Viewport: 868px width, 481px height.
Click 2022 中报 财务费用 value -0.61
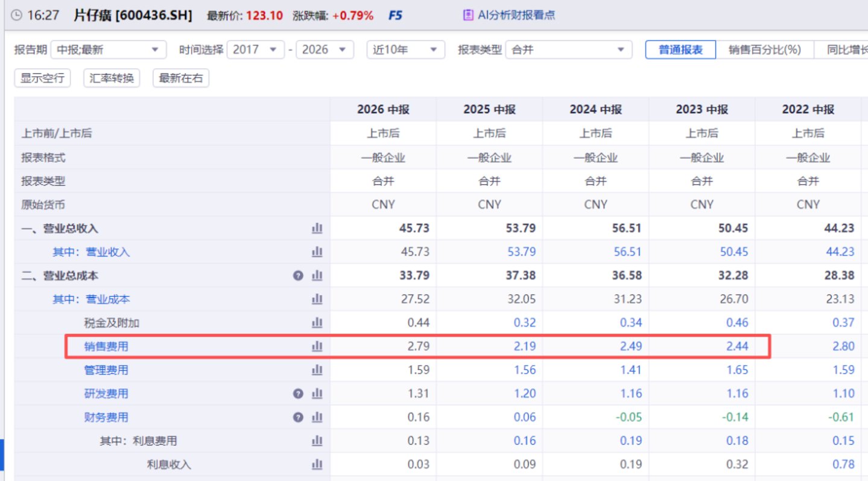click(840, 417)
